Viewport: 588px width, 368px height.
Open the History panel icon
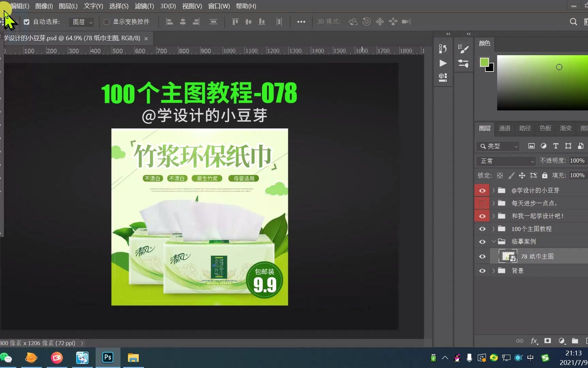point(443,49)
